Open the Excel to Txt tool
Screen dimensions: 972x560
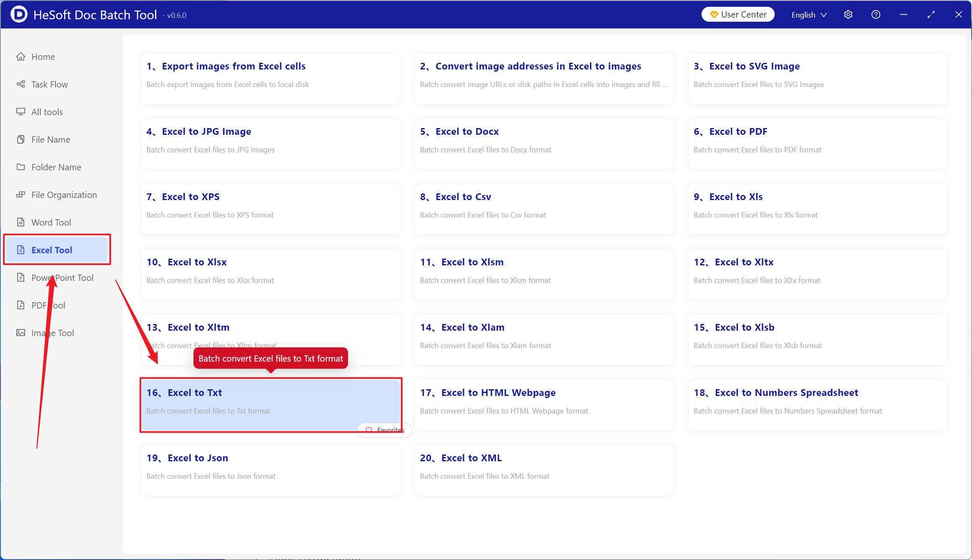271,405
